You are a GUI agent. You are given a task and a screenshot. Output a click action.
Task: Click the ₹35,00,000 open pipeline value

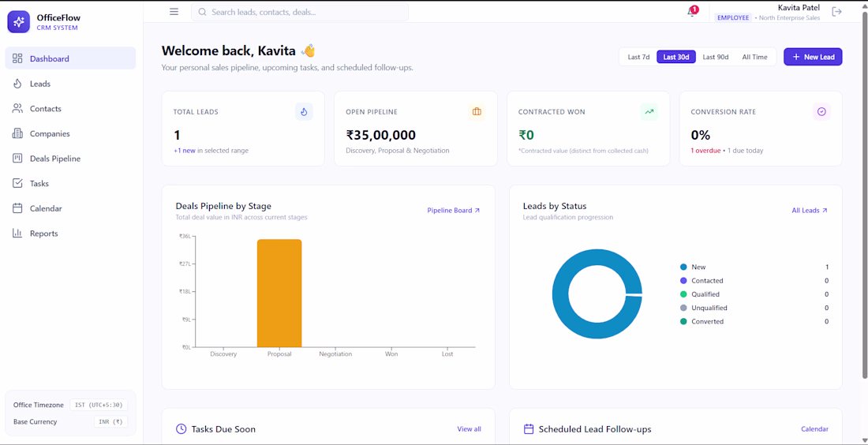pos(381,135)
